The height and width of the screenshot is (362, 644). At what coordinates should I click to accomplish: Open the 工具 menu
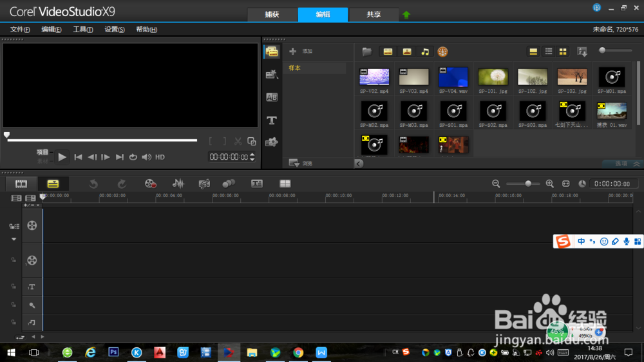pyautogui.click(x=83, y=29)
